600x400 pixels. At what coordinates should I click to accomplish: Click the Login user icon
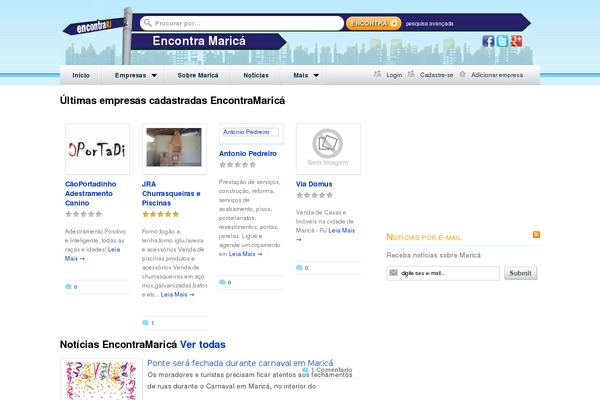(x=377, y=74)
